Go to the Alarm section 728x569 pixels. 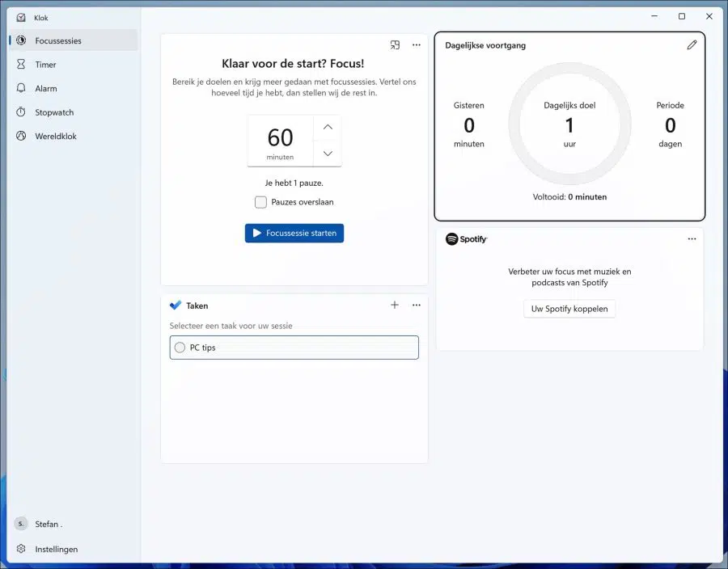click(74, 88)
